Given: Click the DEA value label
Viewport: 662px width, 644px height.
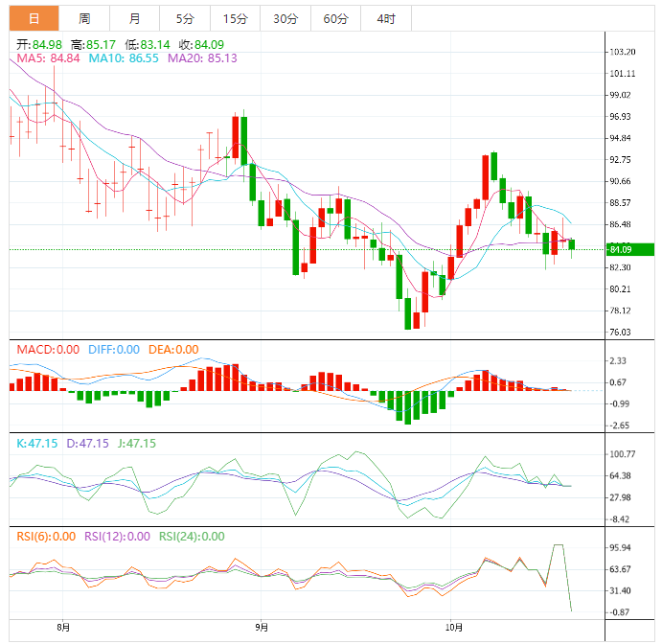Looking at the screenshot, I should point(173,350).
